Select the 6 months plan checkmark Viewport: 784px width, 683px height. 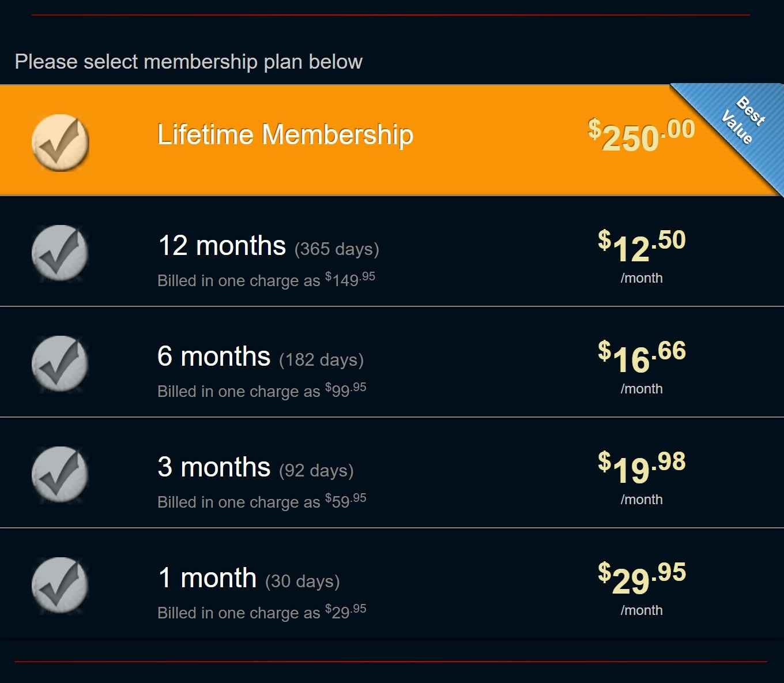(x=60, y=364)
